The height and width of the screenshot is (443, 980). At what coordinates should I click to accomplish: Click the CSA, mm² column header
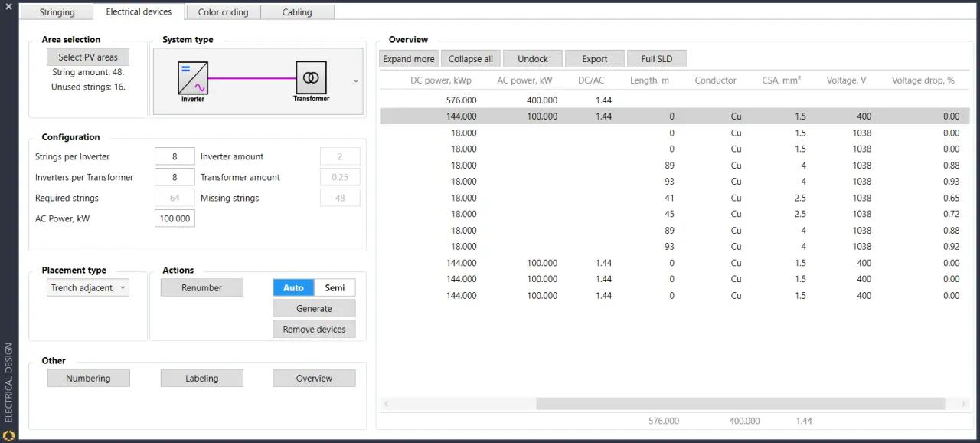pyautogui.click(x=782, y=80)
